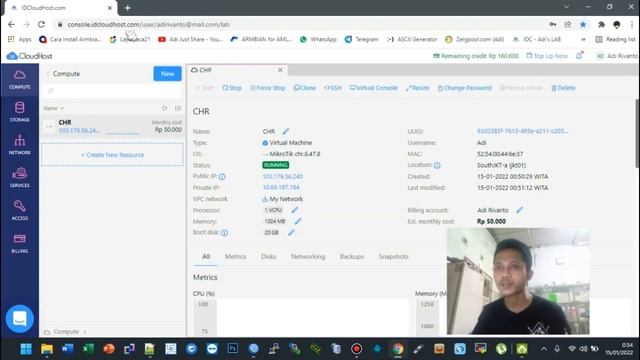Click the public IP address link
640x360 pixels.
point(282,176)
